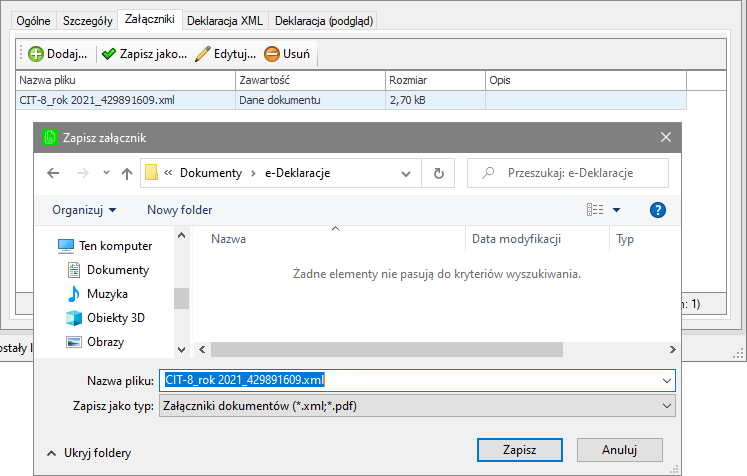
Task: Open help with blue question mark
Action: pyautogui.click(x=658, y=210)
